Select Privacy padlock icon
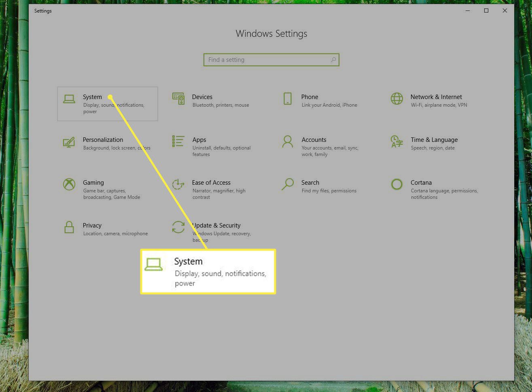532x392 pixels. coord(69,227)
